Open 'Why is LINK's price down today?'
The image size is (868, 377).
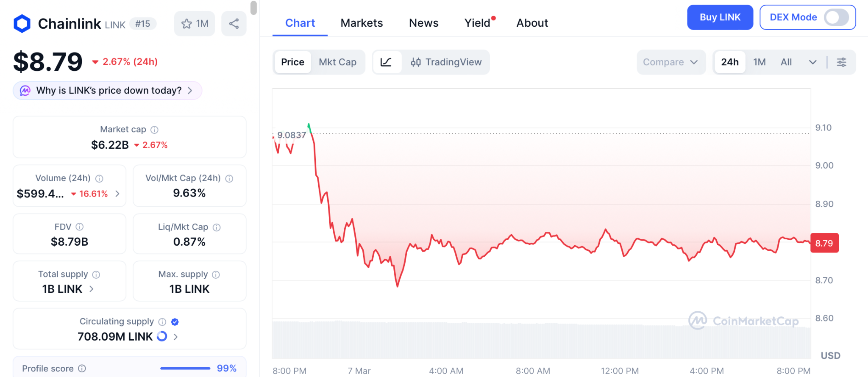pos(108,91)
